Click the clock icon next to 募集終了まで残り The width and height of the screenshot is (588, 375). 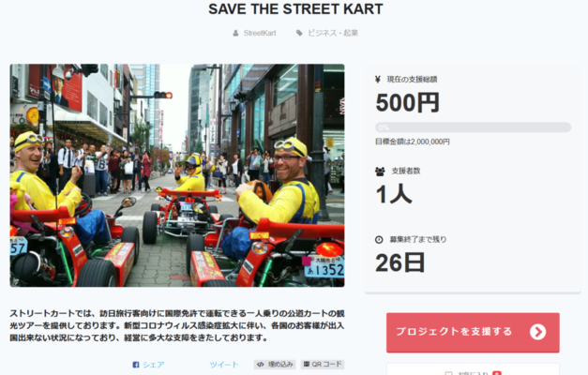[x=379, y=240]
